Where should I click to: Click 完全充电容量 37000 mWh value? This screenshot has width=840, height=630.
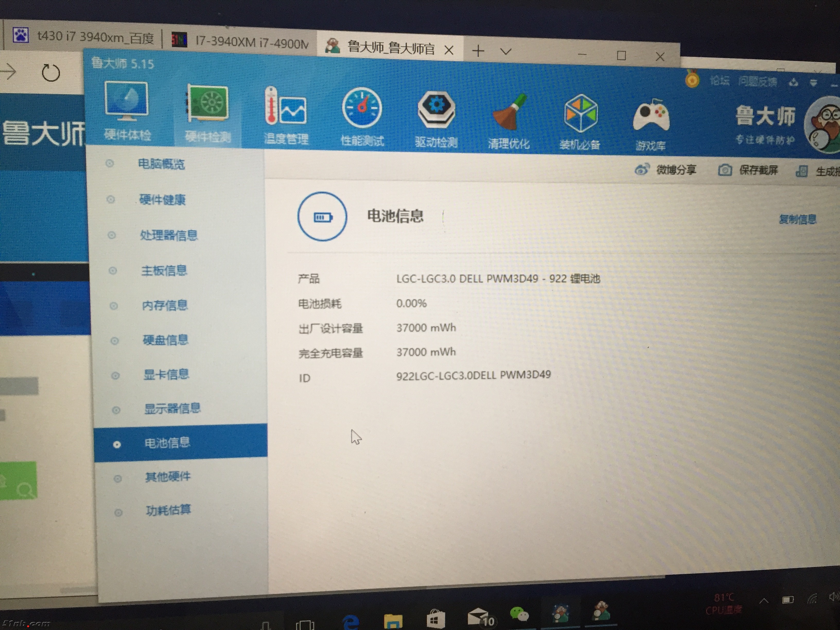[426, 352]
